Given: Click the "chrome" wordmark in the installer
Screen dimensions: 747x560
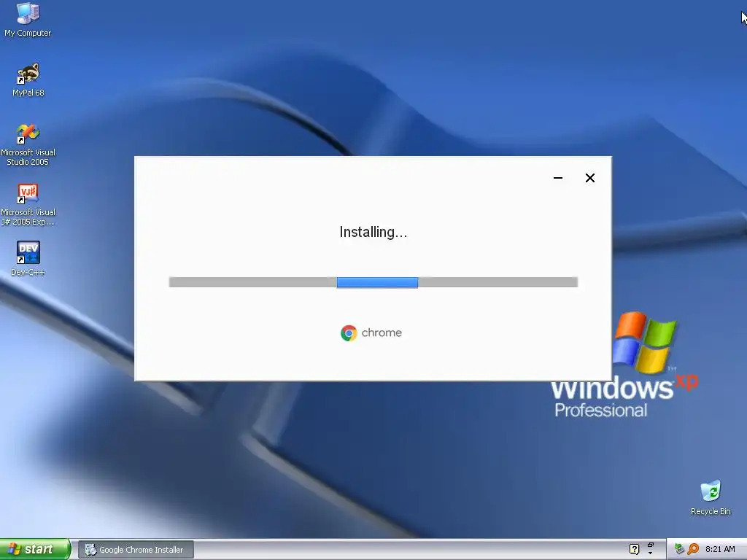Looking at the screenshot, I should point(382,332).
